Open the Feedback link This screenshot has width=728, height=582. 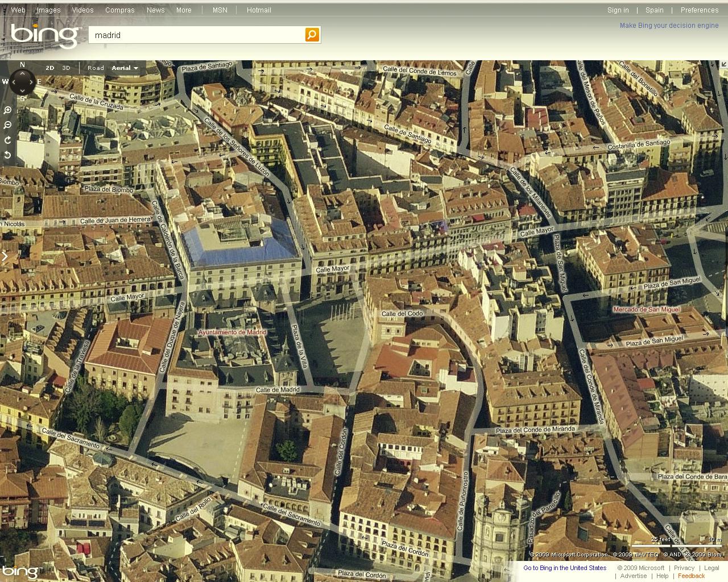tap(691, 576)
